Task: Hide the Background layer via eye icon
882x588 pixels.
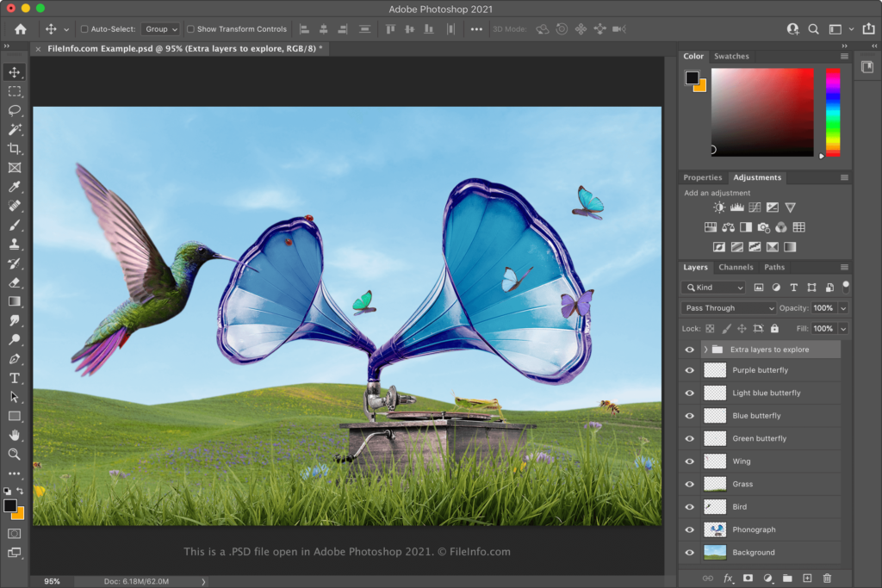Action: coord(689,553)
